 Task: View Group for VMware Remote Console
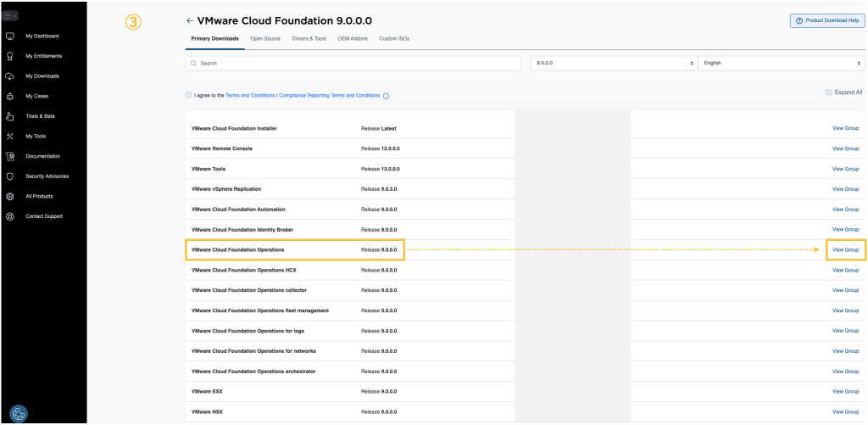coord(845,148)
